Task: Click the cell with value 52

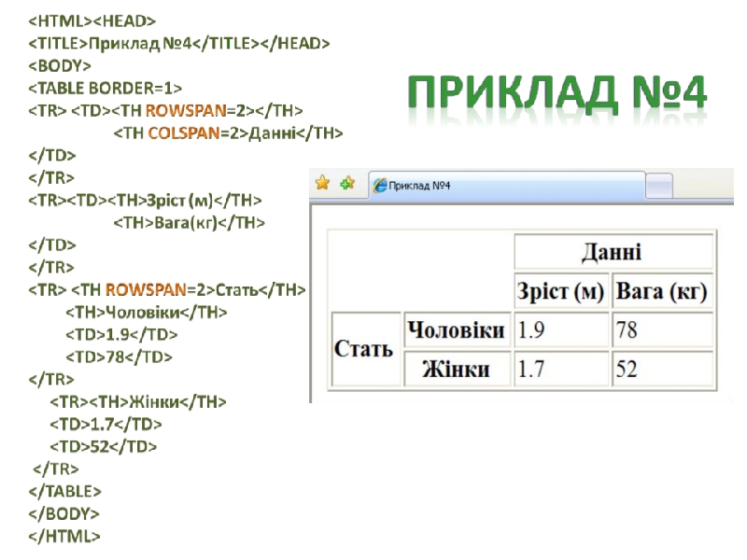Action: click(x=662, y=370)
